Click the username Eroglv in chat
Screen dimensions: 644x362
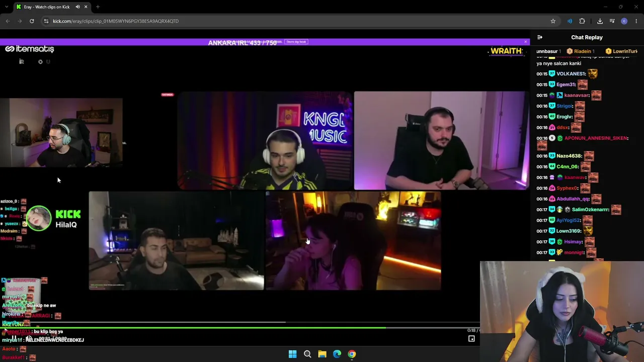(x=565, y=117)
